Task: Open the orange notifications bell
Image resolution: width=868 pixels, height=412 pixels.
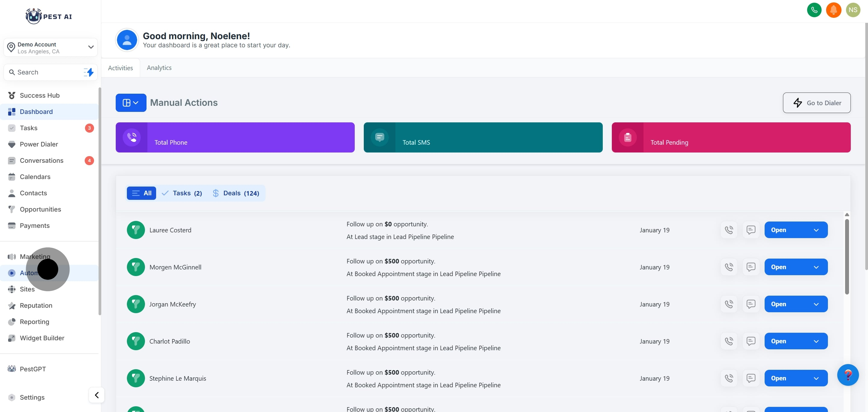Action: (833, 10)
